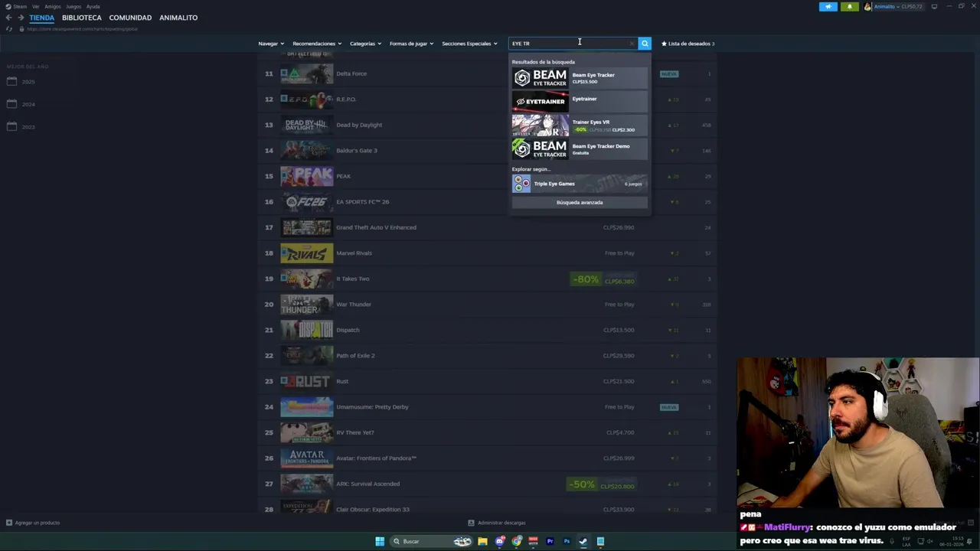980x551 pixels.
Task: Clear the search field with the X
Action: [632, 44]
